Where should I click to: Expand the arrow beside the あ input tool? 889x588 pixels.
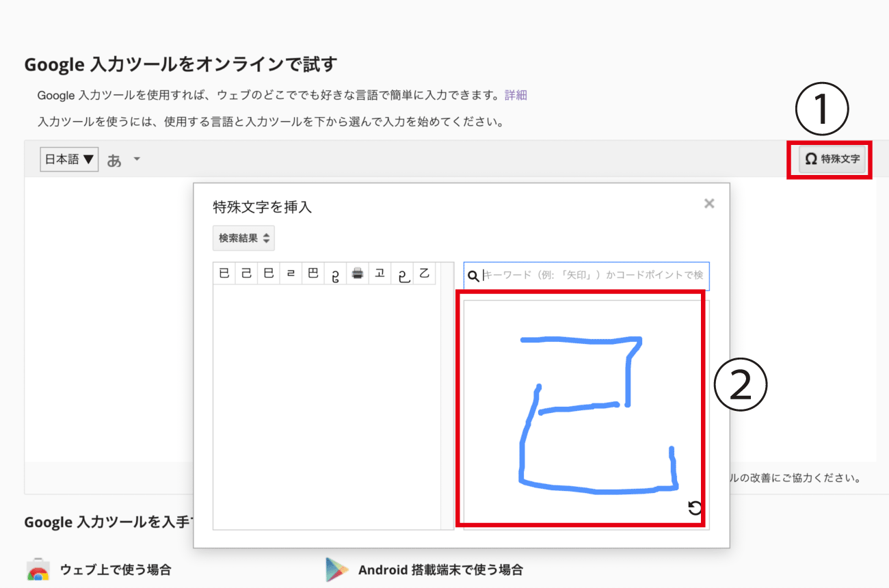click(137, 159)
